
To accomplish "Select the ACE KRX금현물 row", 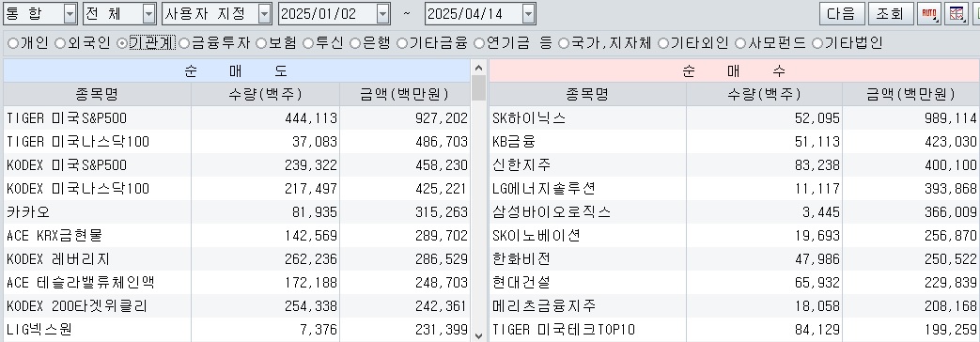I will (237, 236).
